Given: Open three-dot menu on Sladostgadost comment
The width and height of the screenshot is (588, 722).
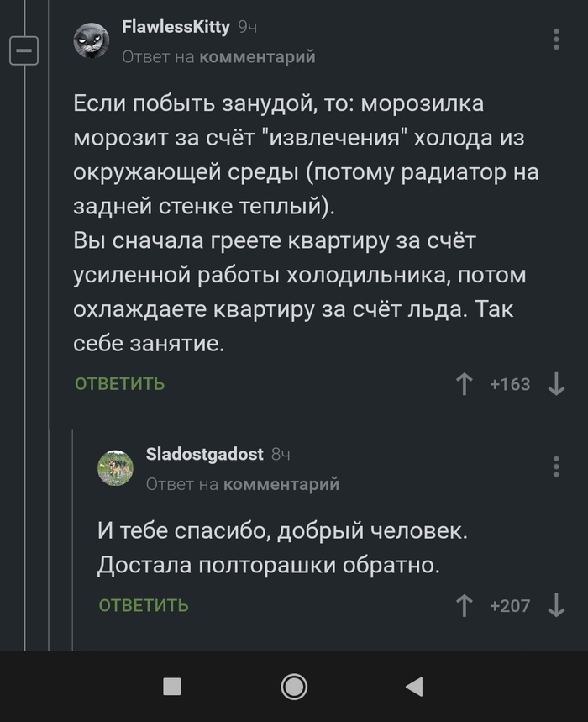Looking at the screenshot, I should point(557,466).
